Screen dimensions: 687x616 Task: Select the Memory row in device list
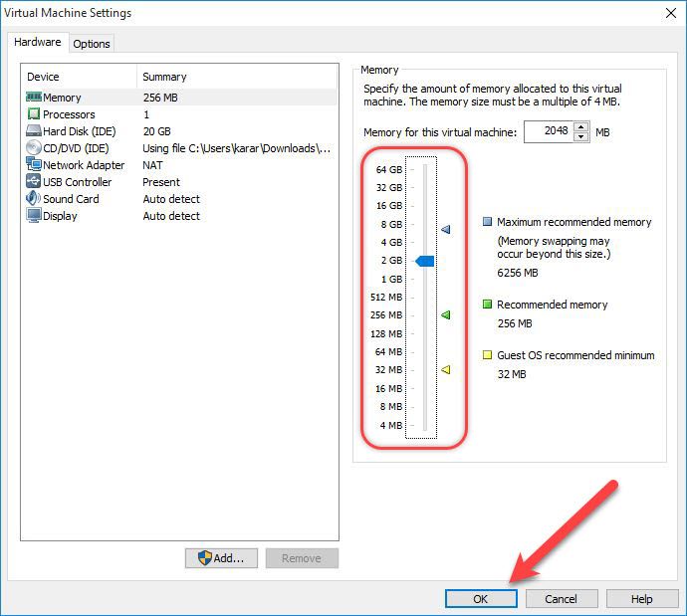coord(181,98)
